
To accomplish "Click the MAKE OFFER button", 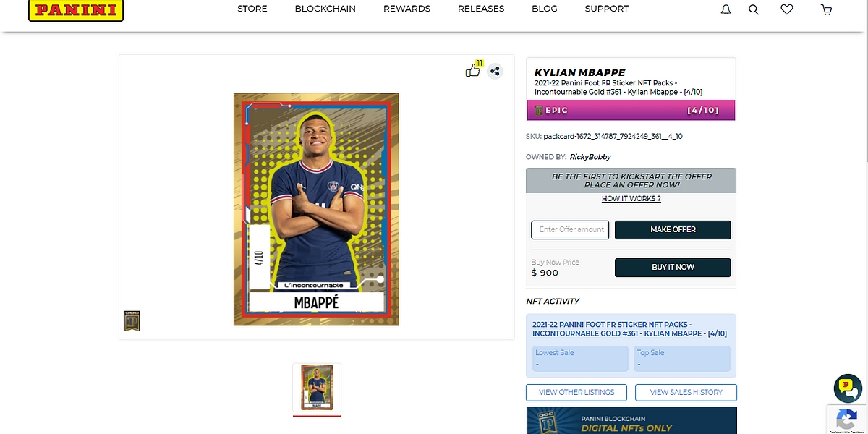I will pyautogui.click(x=673, y=230).
